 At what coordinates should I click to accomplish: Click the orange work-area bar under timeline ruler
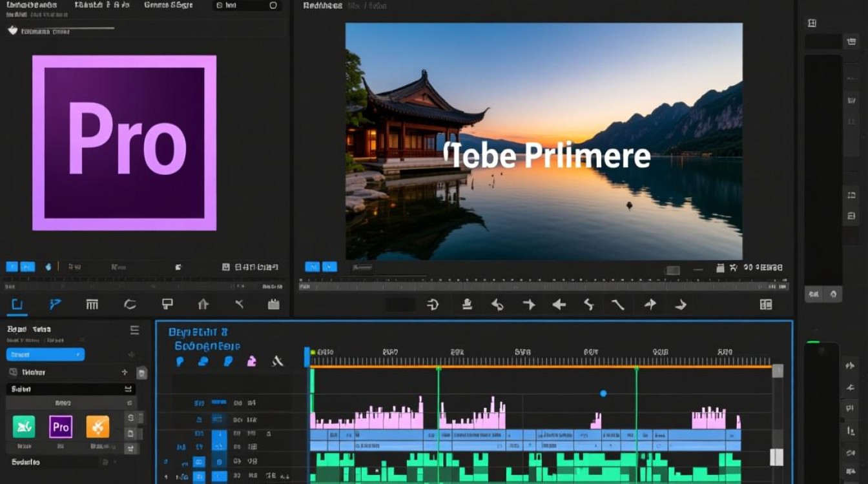pyautogui.click(x=541, y=367)
